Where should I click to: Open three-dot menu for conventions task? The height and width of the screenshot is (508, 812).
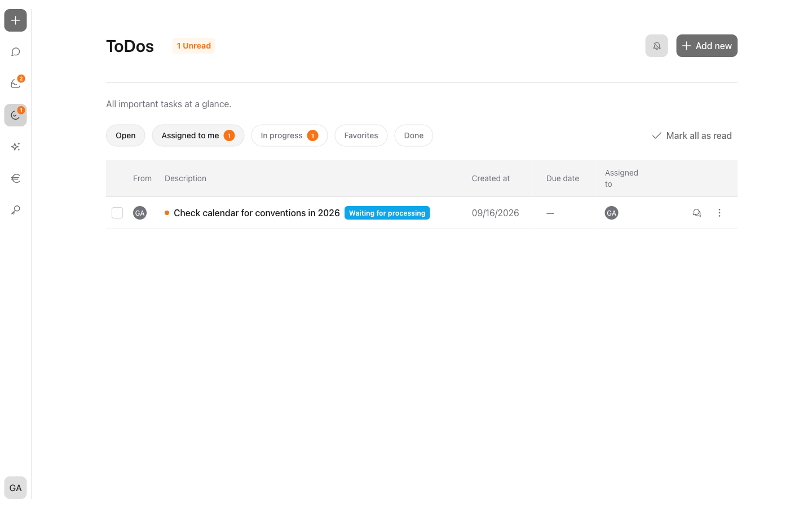click(x=720, y=213)
